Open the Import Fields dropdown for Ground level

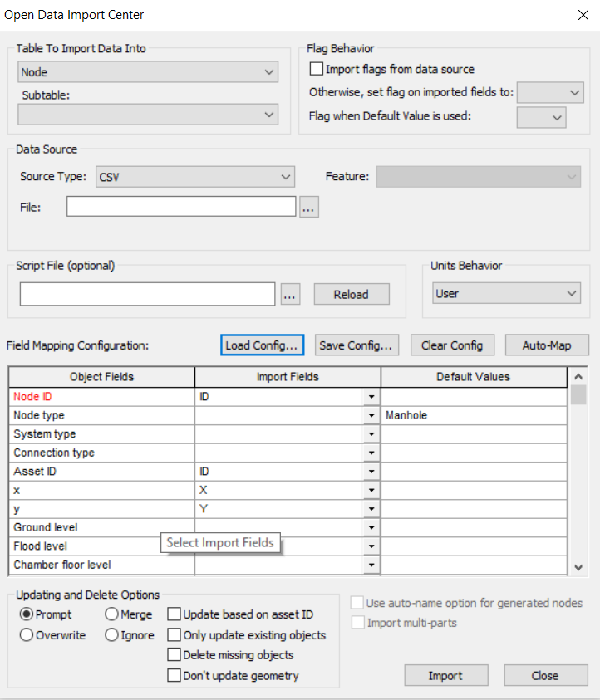[x=371, y=527]
